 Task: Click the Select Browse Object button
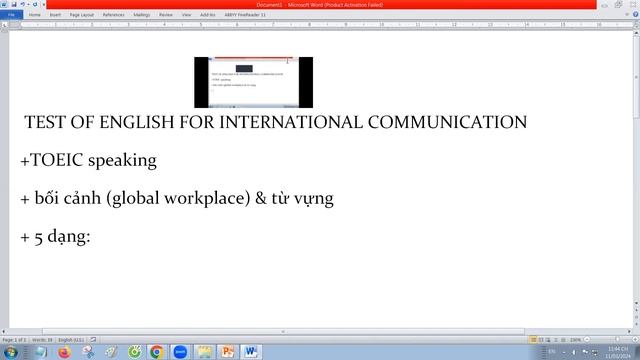pos(636,317)
